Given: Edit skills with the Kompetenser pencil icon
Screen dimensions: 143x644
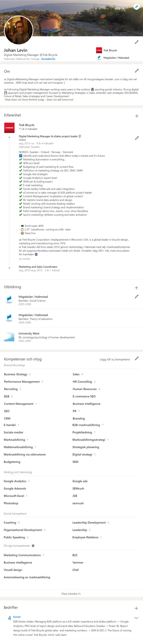Looking at the screenshot, I should [x=136, y=358].
